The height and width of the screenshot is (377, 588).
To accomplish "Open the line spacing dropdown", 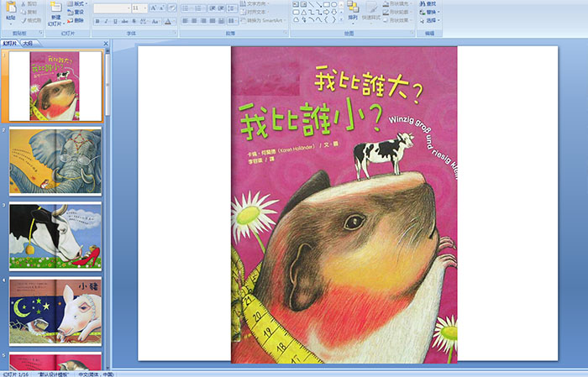I will [232, 8].
